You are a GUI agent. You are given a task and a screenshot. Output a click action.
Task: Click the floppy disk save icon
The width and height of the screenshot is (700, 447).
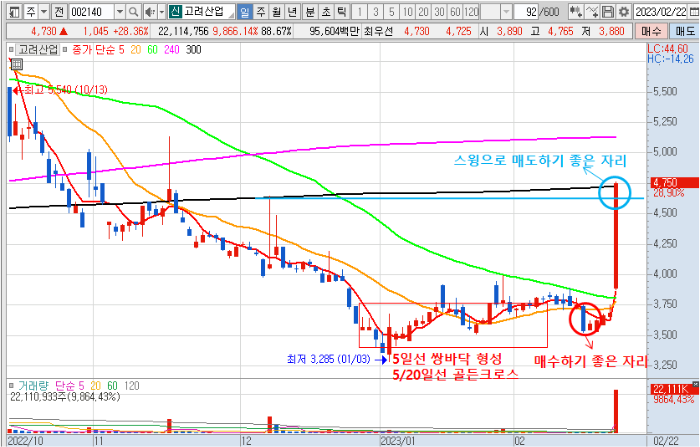pyautogui.click(x=608, y=12)
